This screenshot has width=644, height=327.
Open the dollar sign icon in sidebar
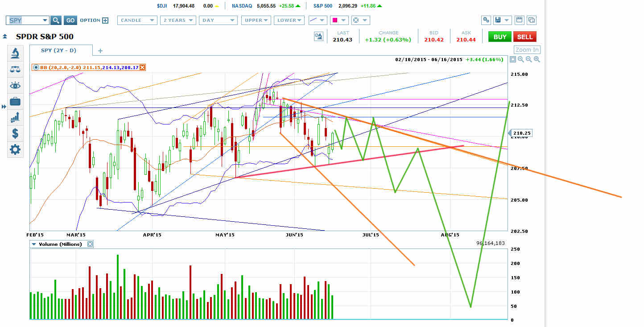click(x=15, y=133)
